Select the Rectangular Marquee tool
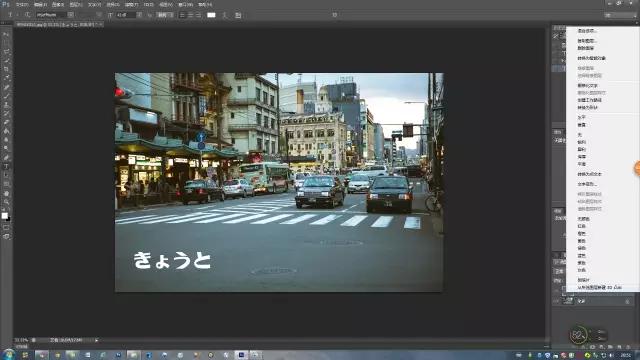 [6, 43]
